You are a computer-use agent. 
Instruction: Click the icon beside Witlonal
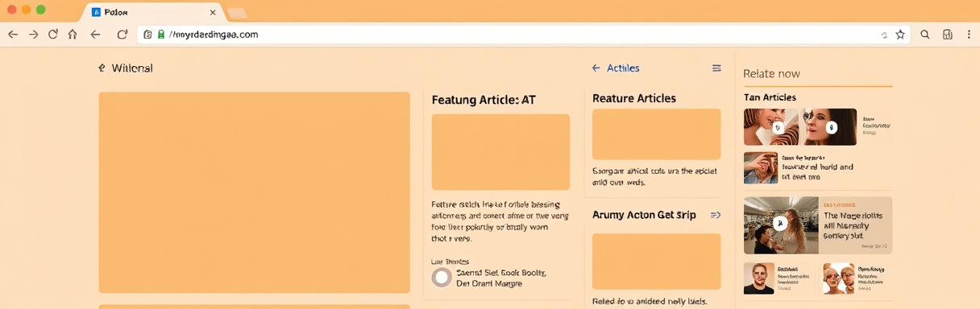point(102,68)
